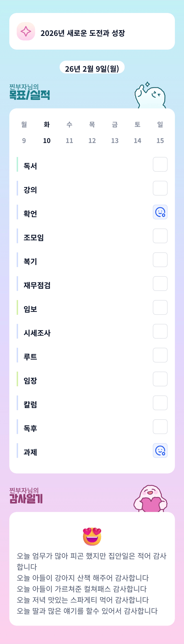Viewport: 184px width, 644px height.
Task: Switch to Monday the 9th
Action: pos(24,132)
